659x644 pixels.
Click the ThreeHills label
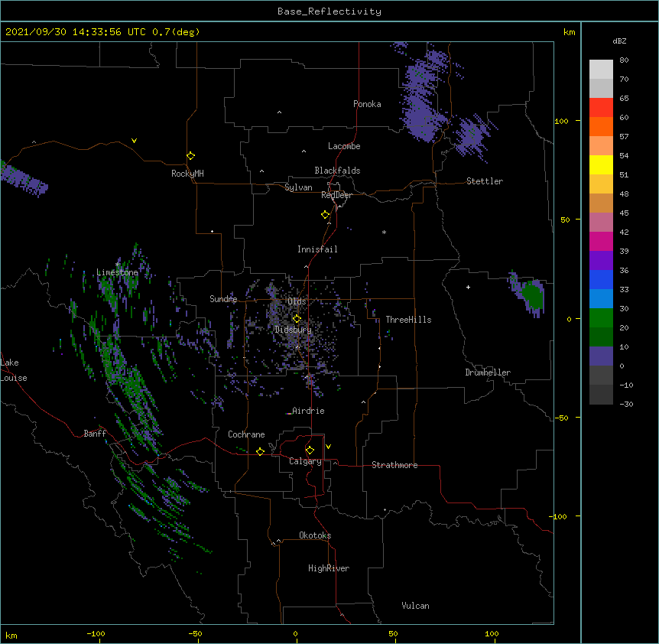coord(408,320)
